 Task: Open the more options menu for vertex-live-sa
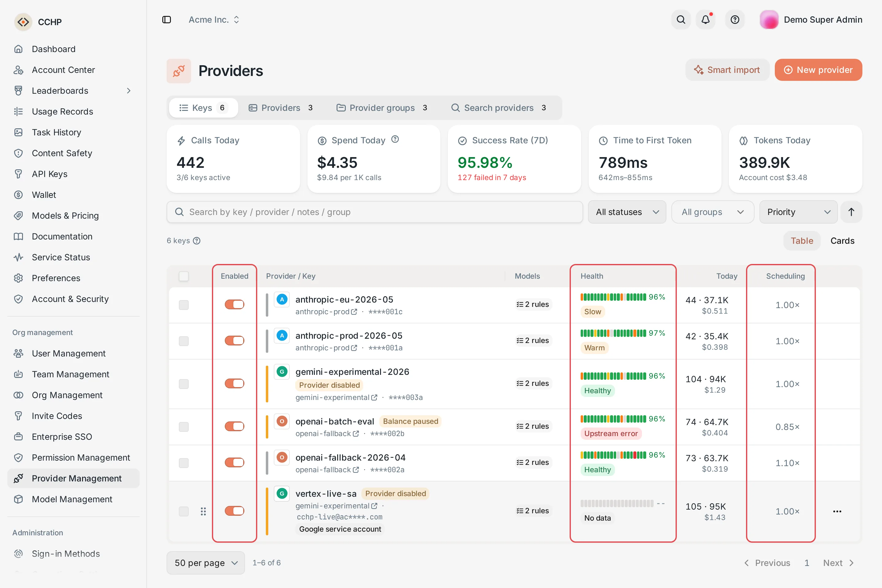[837, 511]
